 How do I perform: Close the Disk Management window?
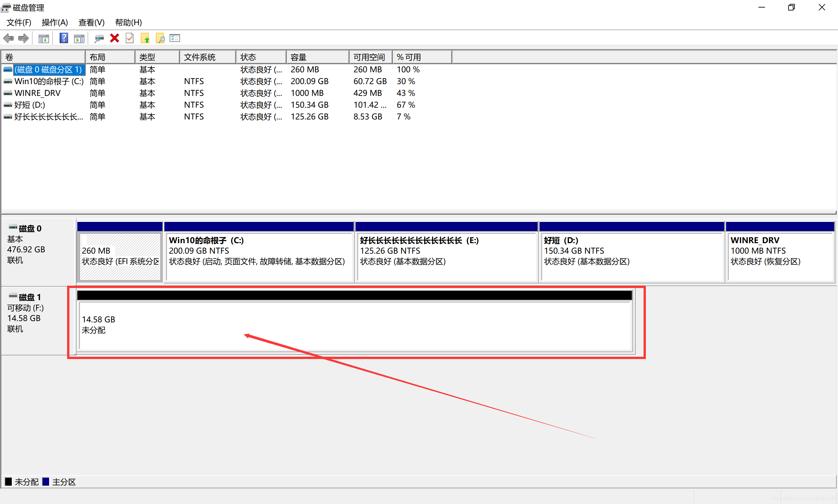tap(822, 8)
